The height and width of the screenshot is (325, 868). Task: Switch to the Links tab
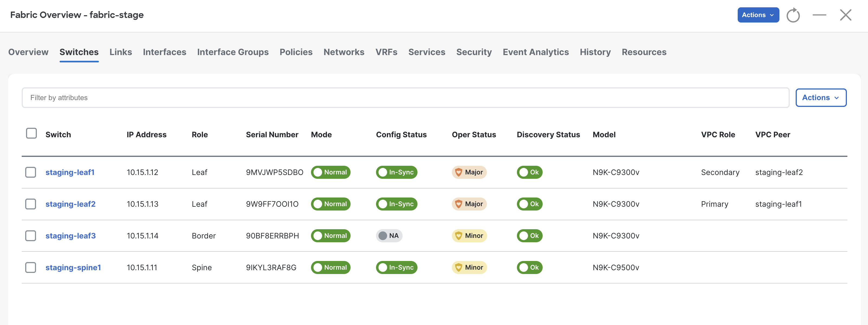pyautogui.click(x=121, y=52)
